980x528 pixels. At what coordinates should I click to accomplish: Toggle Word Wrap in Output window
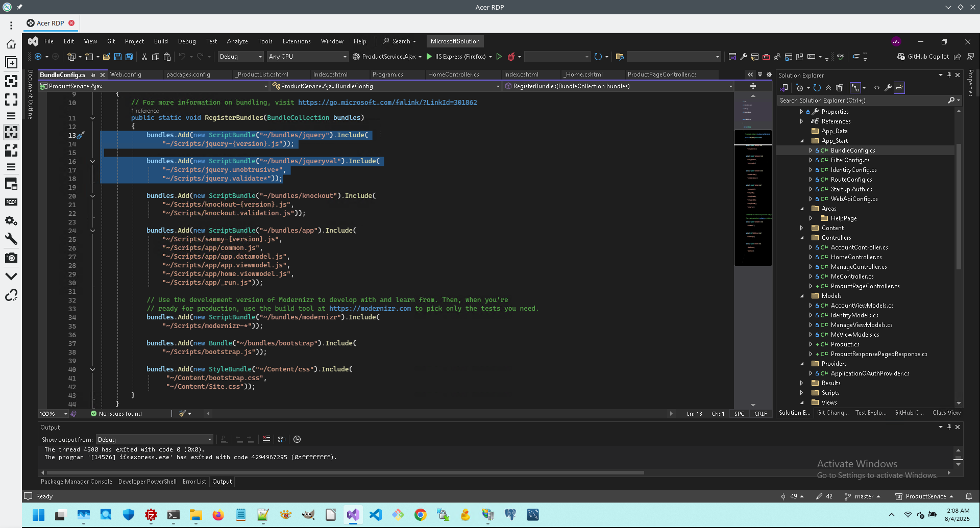tap(282, 439)
